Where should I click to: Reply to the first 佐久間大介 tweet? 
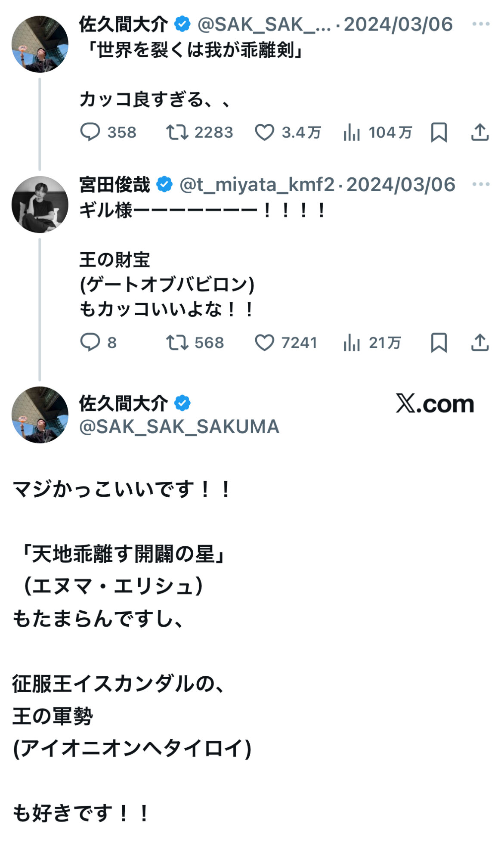pos(90,132)
